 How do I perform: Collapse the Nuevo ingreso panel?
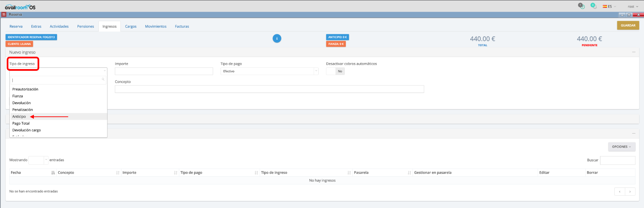(x=634, y=52)
